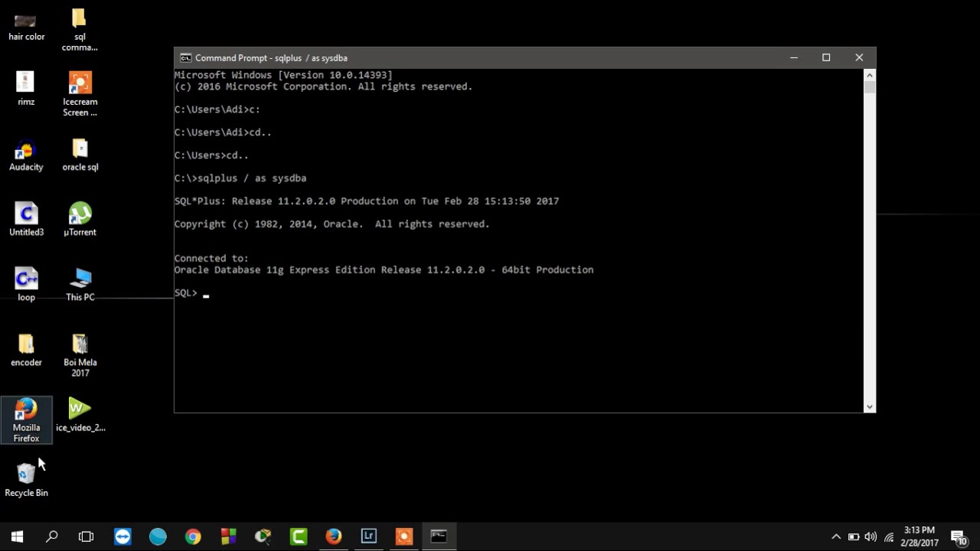Click the console vertical scrollbar thumb

pos(870,87)
